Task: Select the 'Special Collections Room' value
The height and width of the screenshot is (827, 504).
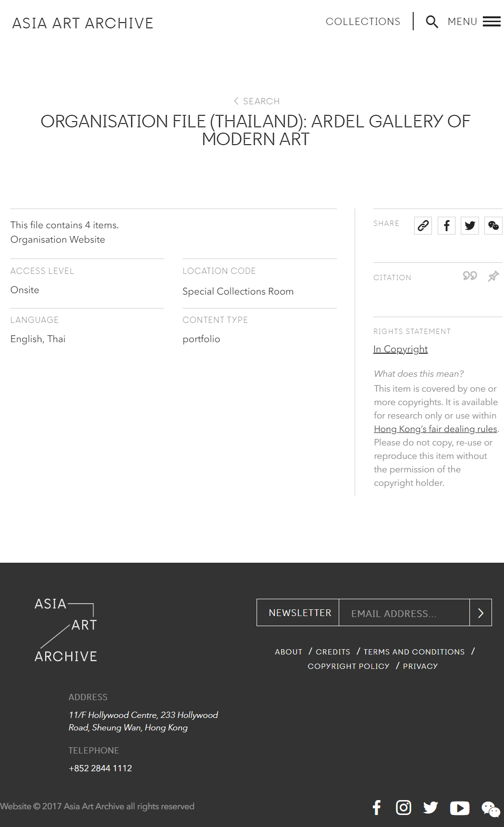Action: tap(238, 291)
